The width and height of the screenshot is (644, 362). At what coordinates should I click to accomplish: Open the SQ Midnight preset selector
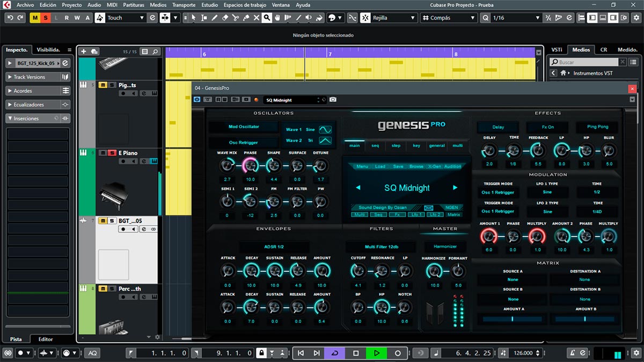(x=294, y=100)
